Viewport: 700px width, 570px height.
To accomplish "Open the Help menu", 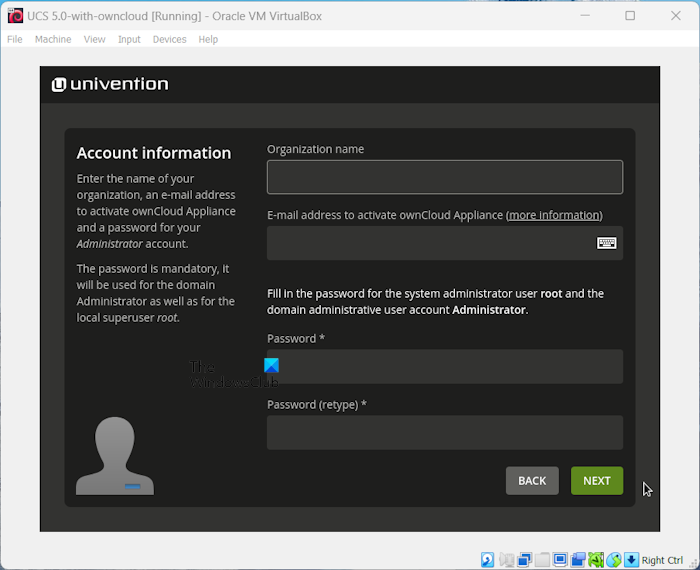I will tap(208, 39).
